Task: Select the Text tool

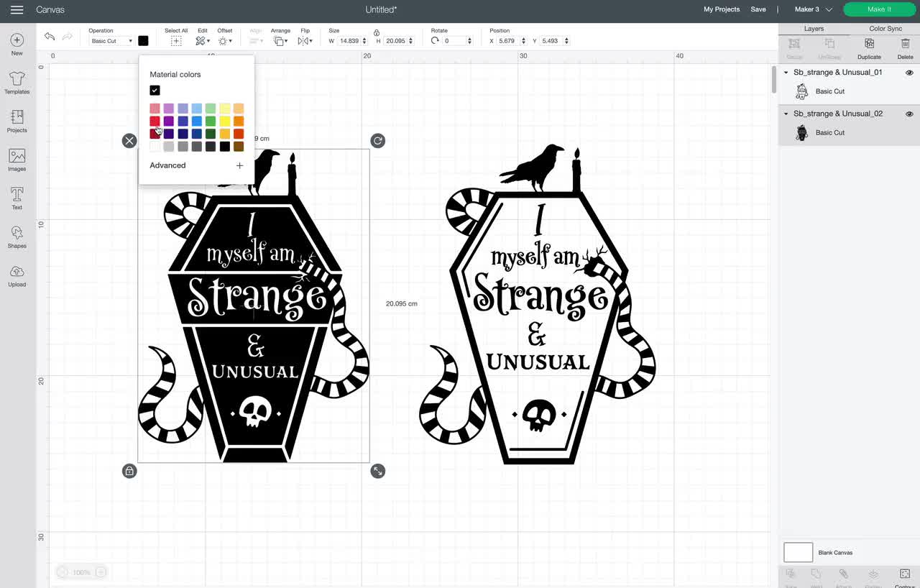Action: tap(17, 198)
